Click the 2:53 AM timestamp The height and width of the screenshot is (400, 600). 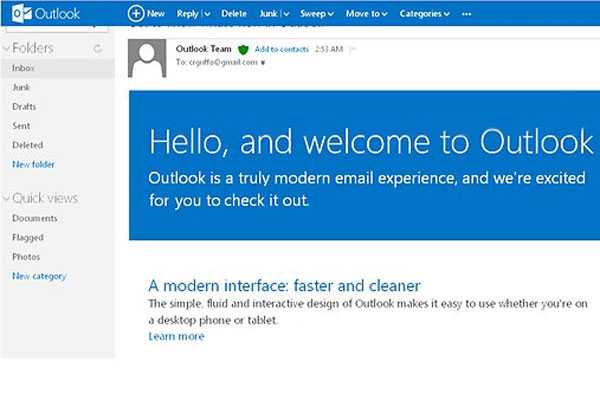pyautogui.click(x=329, y=49)
